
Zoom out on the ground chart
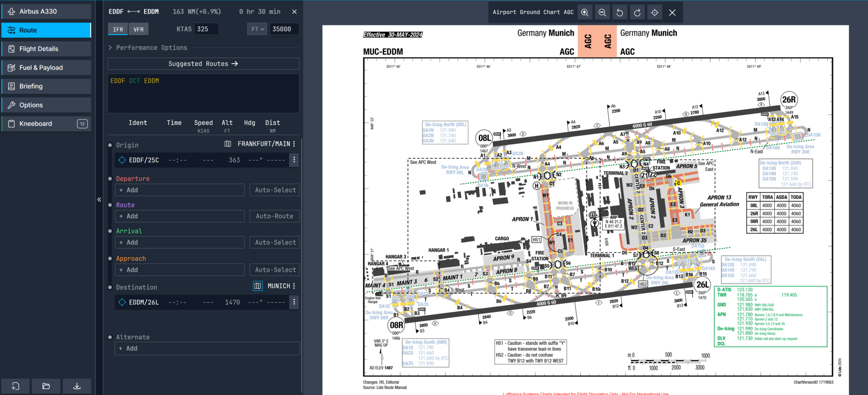[602, 12]
